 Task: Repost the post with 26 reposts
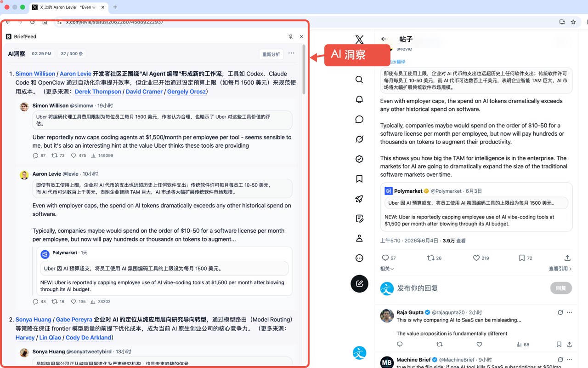click(x=430, y=258)
